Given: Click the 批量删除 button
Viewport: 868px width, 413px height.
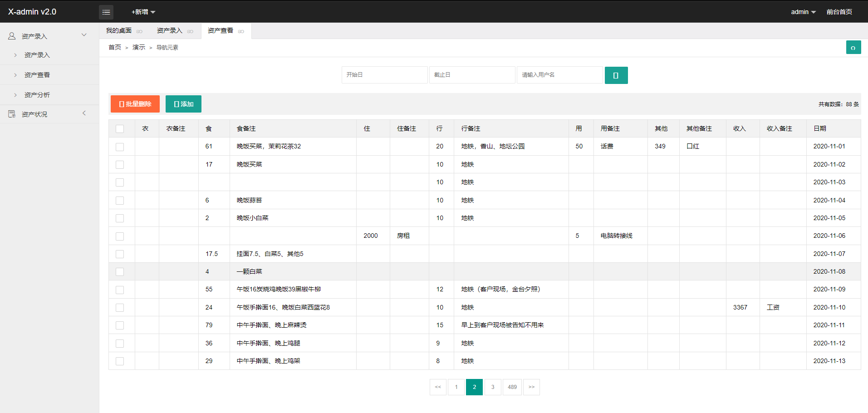Looking at the screenshot, I should point(135,104).
